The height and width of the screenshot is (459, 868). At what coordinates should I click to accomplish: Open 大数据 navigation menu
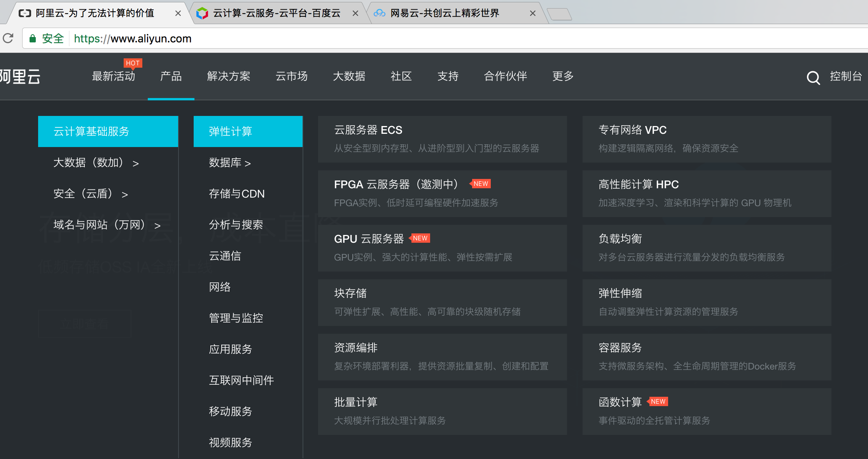pyautogui.click(x=349, y=76)
